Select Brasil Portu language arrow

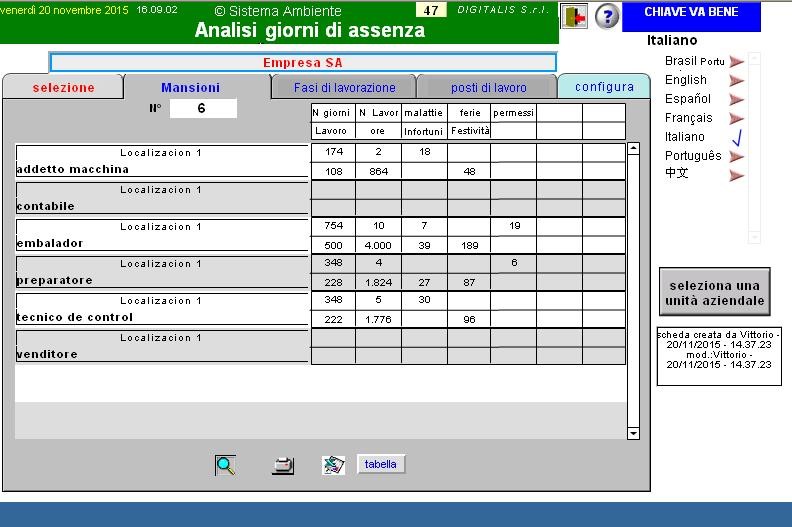pos(737,62)
